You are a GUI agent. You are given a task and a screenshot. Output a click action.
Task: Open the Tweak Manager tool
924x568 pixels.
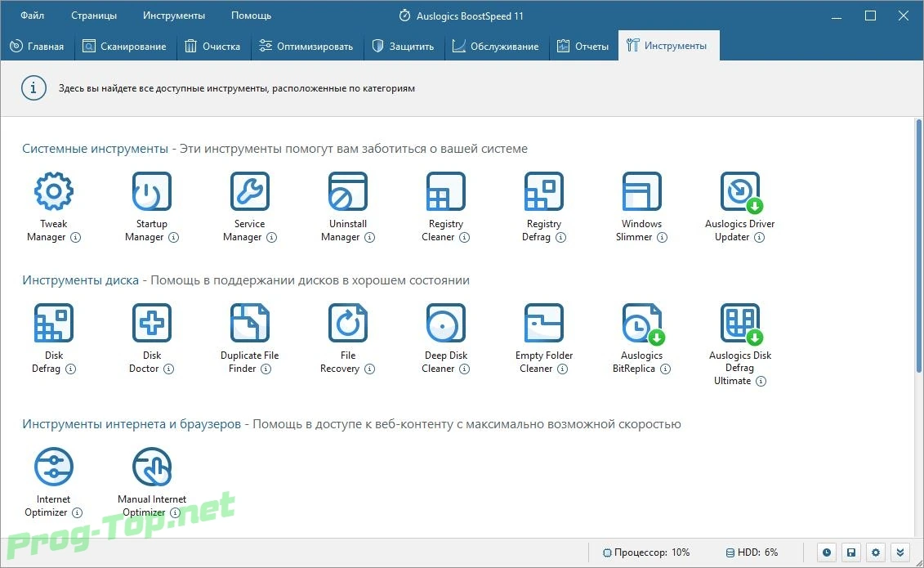tap(54, 191)
